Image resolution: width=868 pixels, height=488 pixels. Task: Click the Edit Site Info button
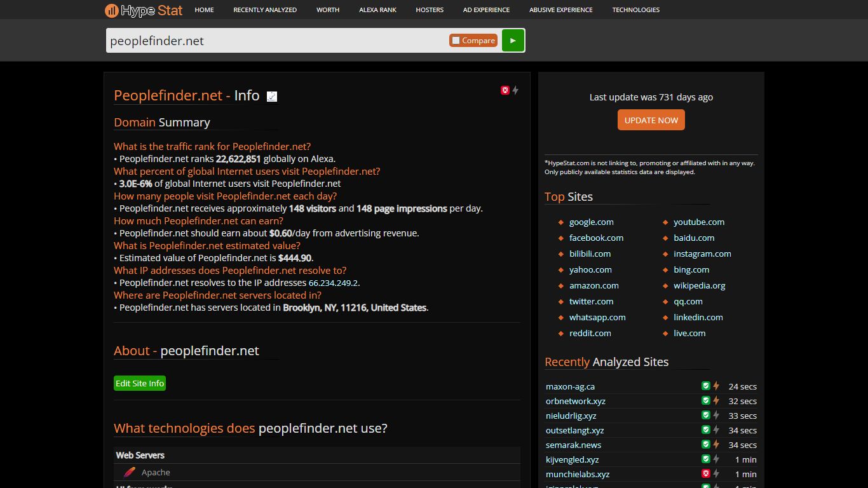point(140,383)
